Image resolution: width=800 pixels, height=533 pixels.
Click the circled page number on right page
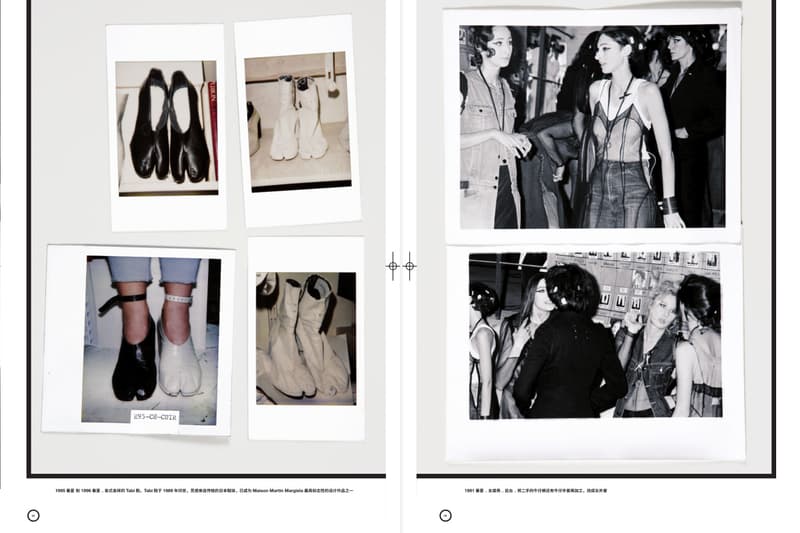coord(445,516)
